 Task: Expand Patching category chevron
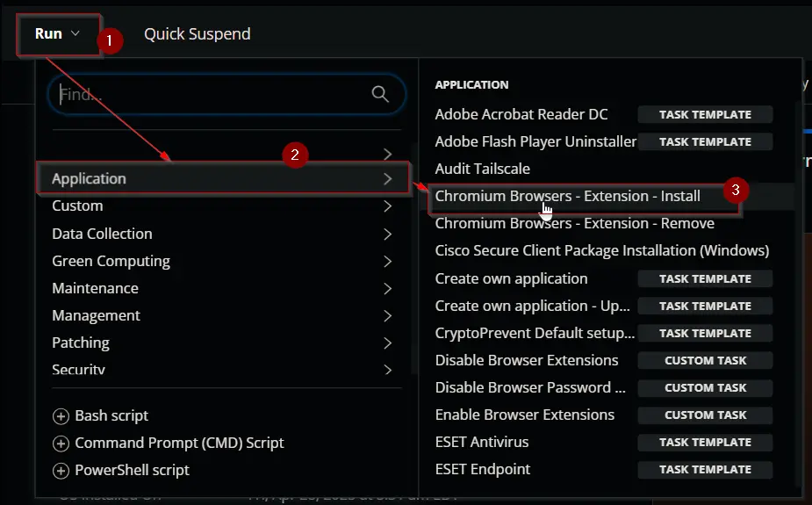[x=387, y=343]
